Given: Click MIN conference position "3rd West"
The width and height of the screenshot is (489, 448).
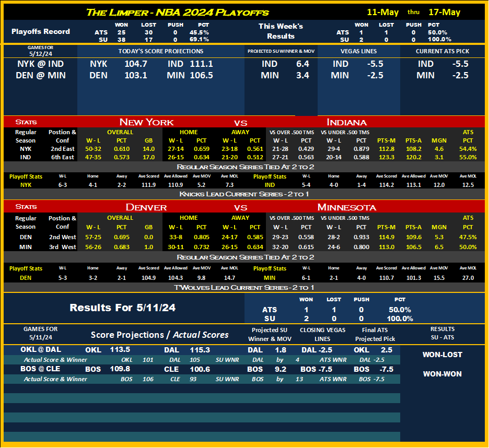Looking at the screenshot, I should [62, 247].
